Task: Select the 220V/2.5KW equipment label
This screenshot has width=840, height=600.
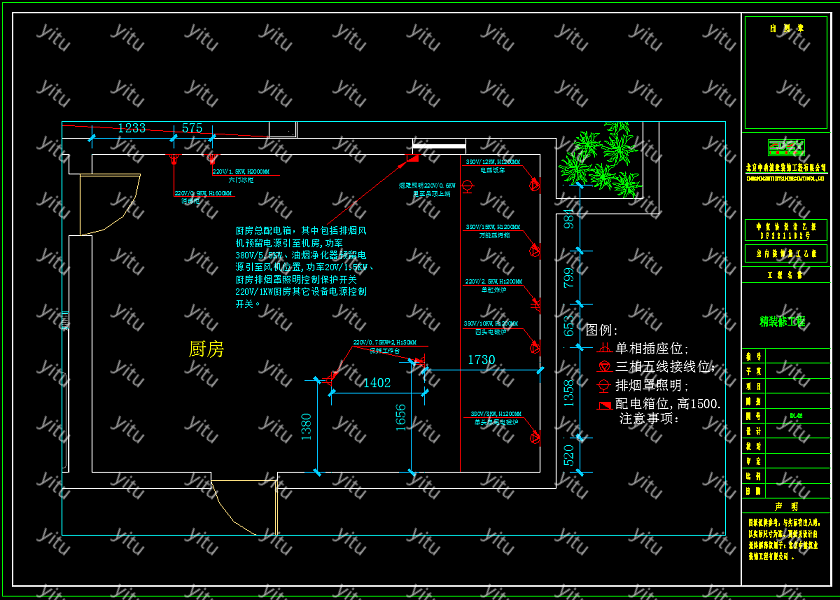Action: point(493,286)
